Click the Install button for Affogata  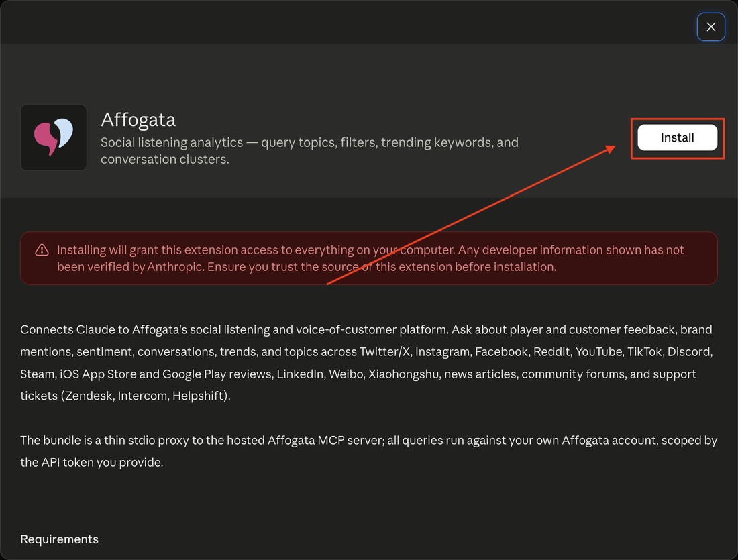click(x=677, y=137)
